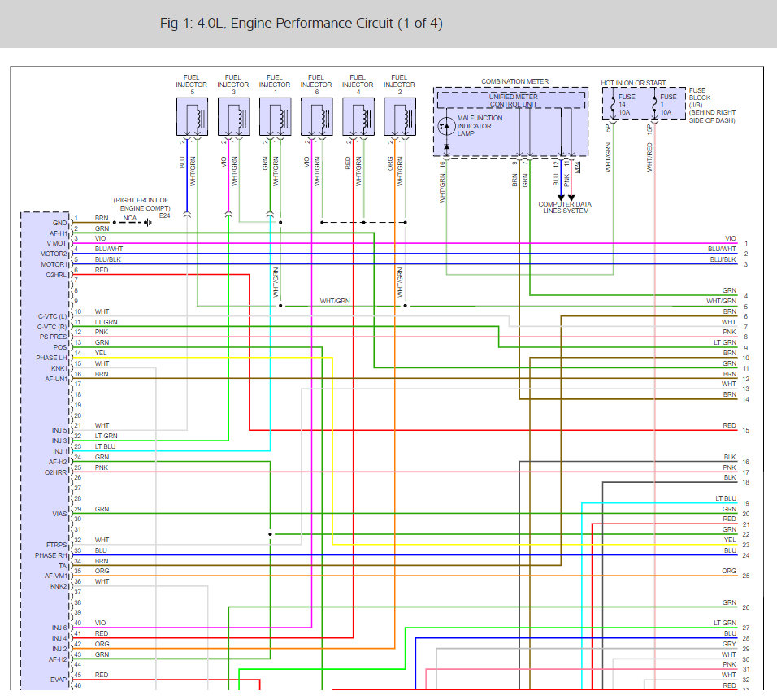Click the MOTOR1 pin label

pyautogui.click(x=54, y=264)
